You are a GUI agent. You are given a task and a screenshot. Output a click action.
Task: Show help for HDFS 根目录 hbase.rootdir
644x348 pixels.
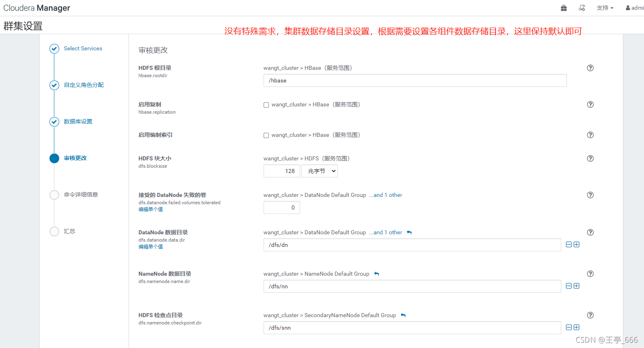pyautogui.click(x=590, y=68)
